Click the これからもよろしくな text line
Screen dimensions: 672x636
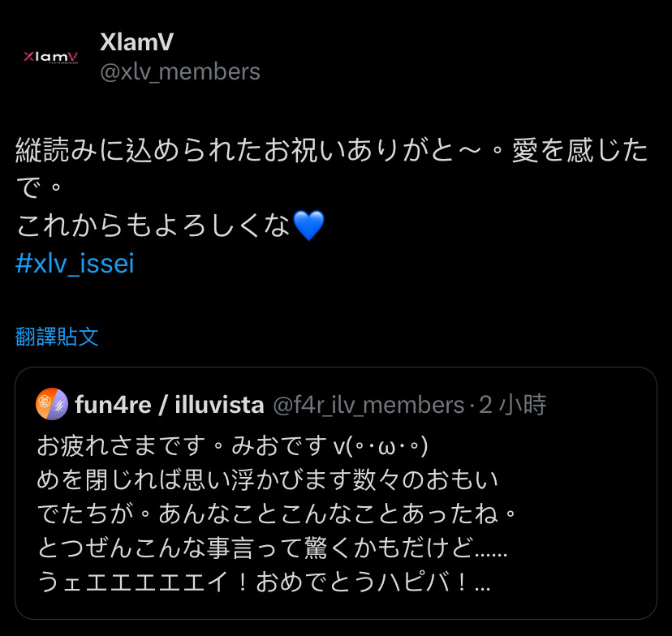[x=153, y=226]
